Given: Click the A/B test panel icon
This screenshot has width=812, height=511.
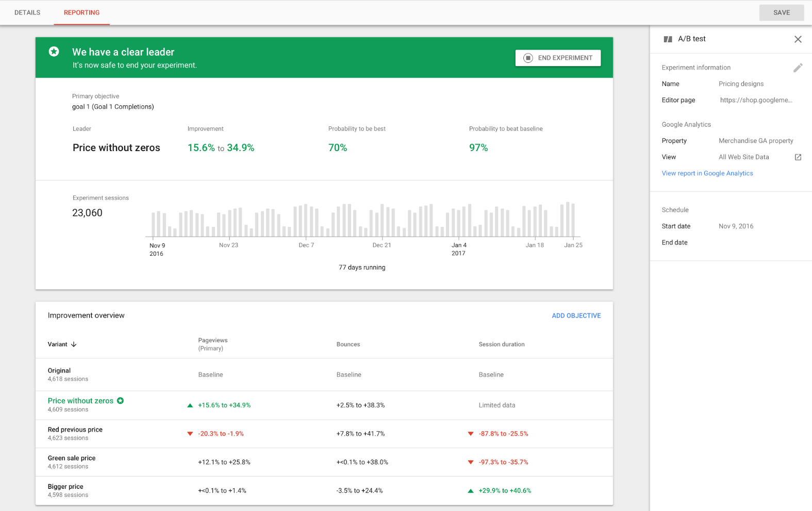Looking at the screenshot, I should pyautogui.click(x=668, y=39).
